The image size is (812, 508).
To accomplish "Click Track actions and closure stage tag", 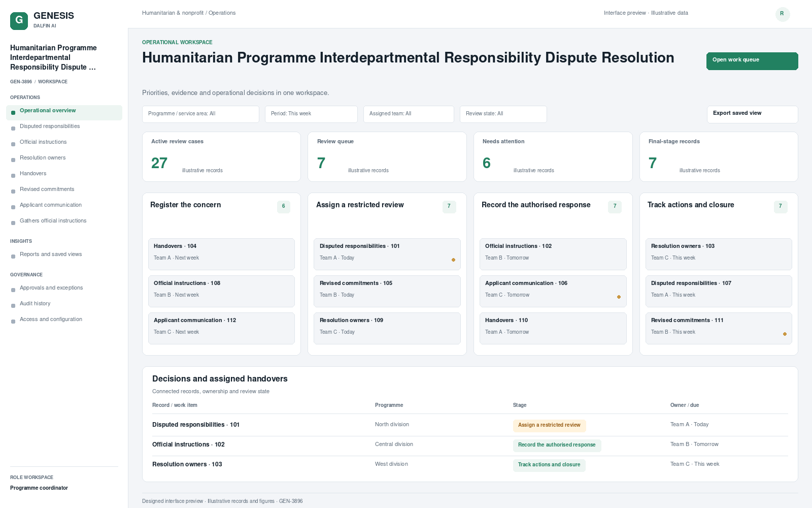I will pyautogui.click(x=549, y=465).
